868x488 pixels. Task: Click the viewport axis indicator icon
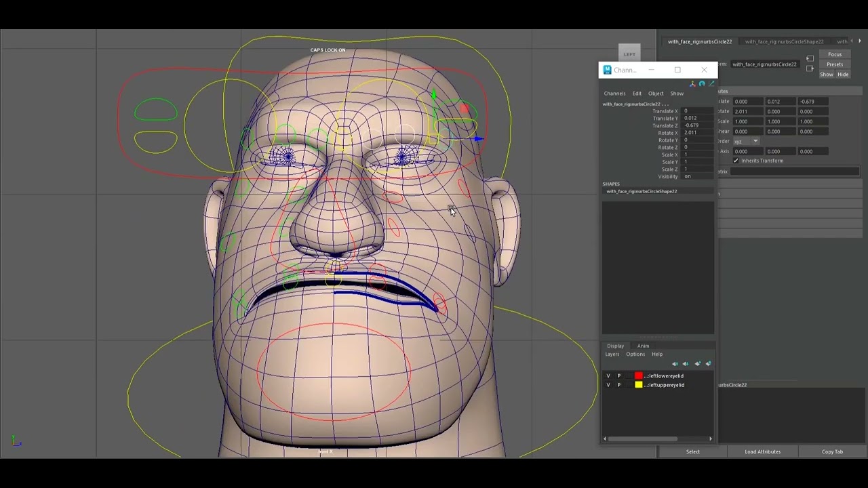pyautogui.click(x=16, y=441)
